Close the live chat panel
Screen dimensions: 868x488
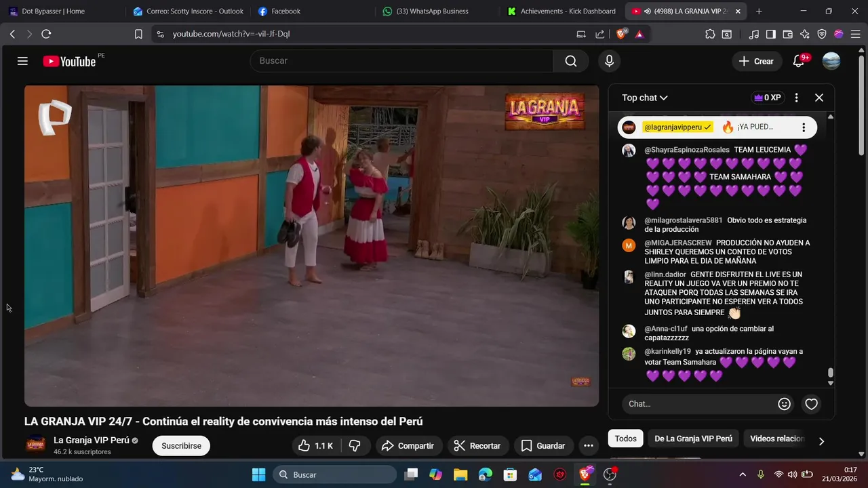click(x=819, y=98)
